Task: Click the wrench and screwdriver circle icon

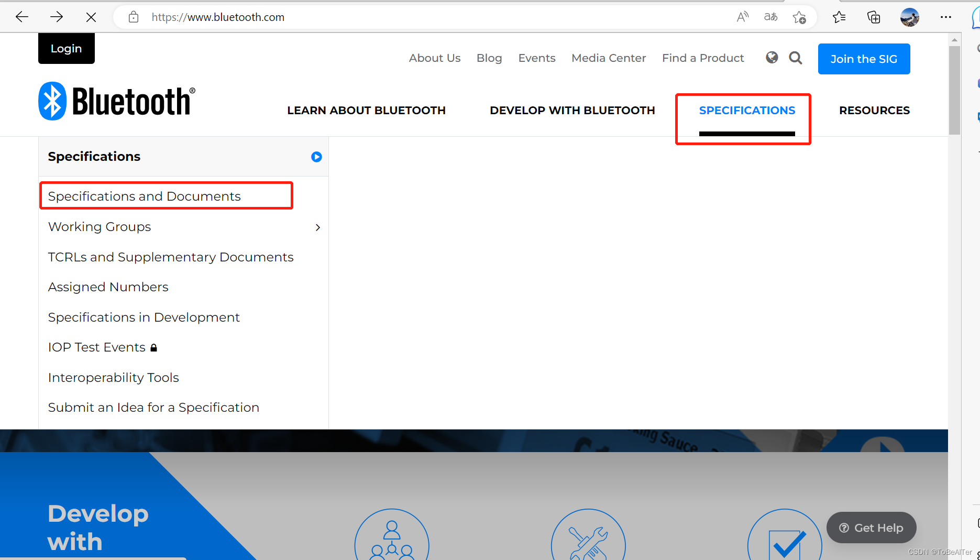Action: [x=588, y=535]
